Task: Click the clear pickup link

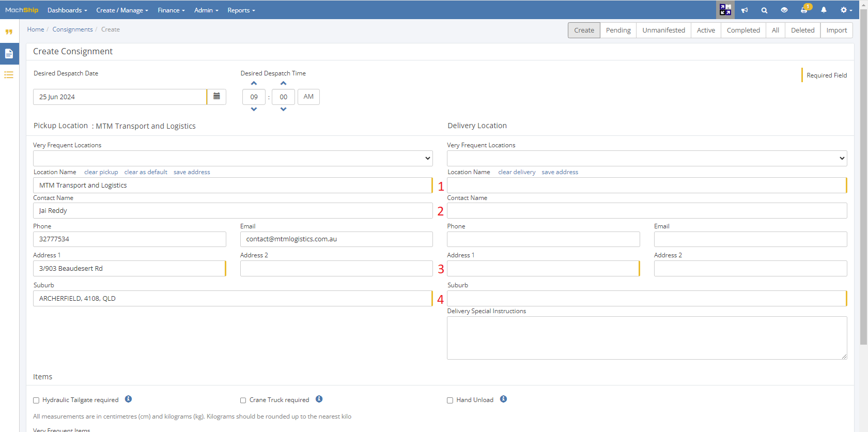Action: [x=101, y=172]
